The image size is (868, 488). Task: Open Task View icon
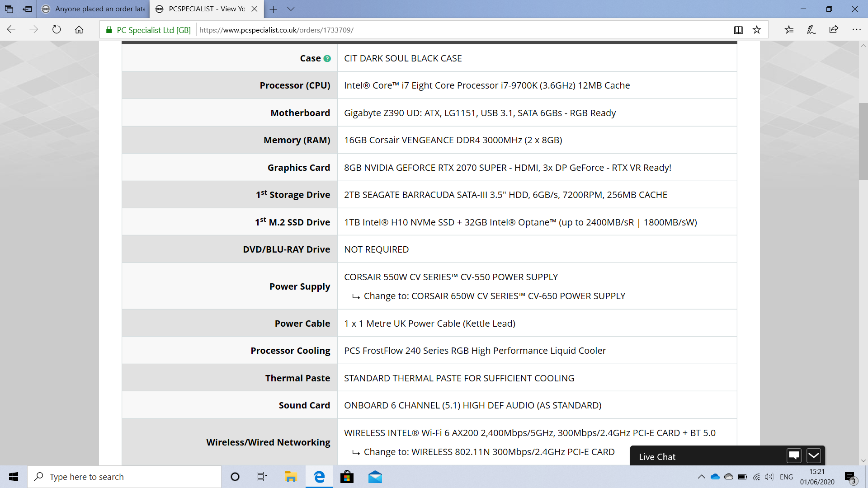[x=262, y=477]
